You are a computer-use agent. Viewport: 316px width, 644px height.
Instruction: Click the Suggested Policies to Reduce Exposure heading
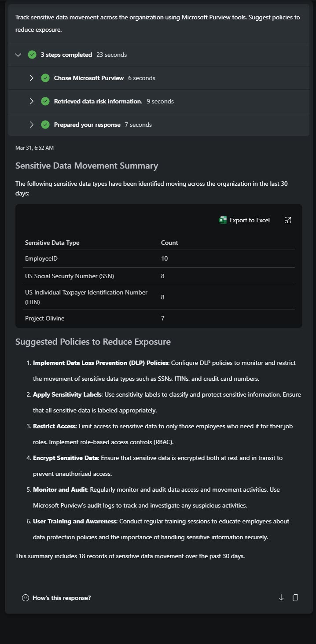[93, 342]
